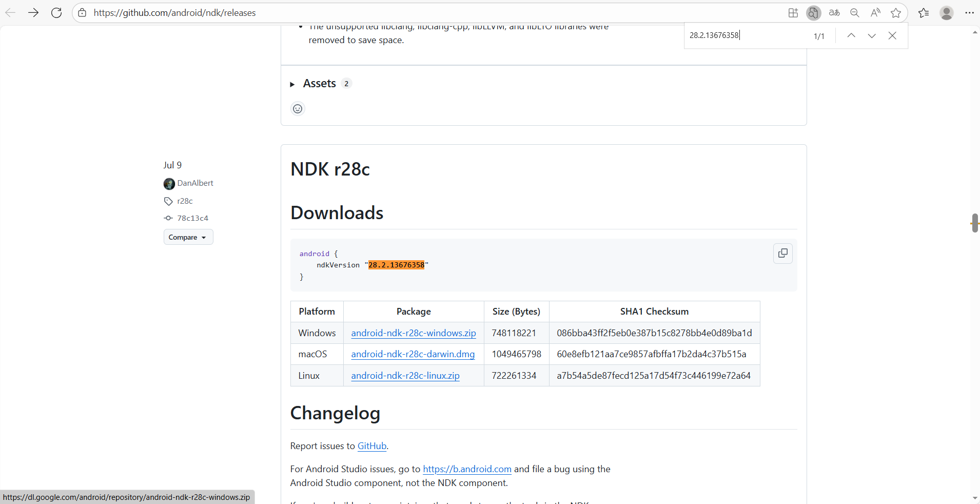Open the translate page icon

coord(834,13)
